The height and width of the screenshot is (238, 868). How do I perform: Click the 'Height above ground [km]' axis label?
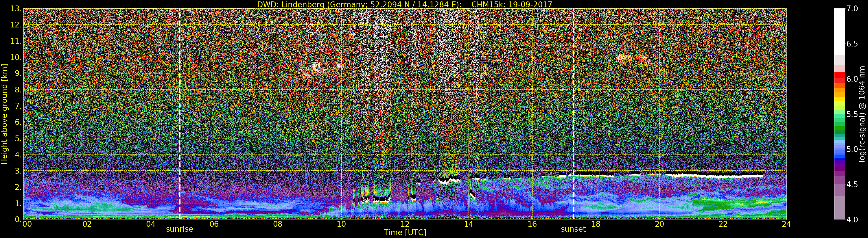[4, 114]
